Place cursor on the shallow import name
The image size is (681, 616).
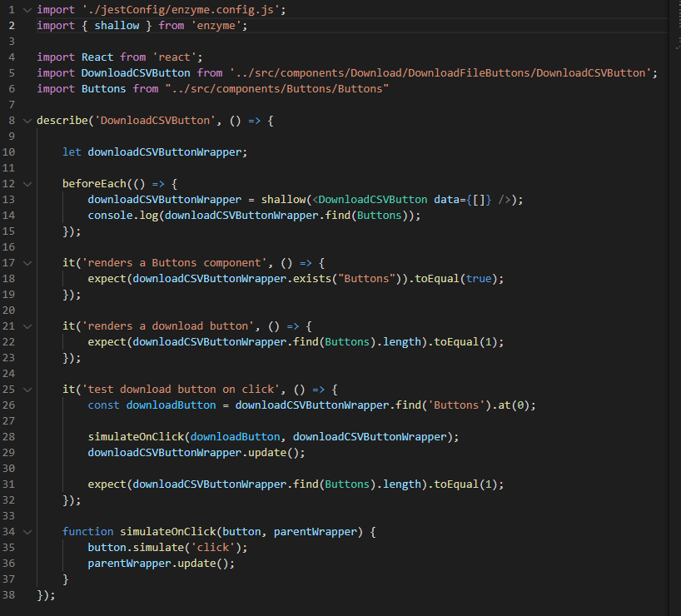[117, 25]
